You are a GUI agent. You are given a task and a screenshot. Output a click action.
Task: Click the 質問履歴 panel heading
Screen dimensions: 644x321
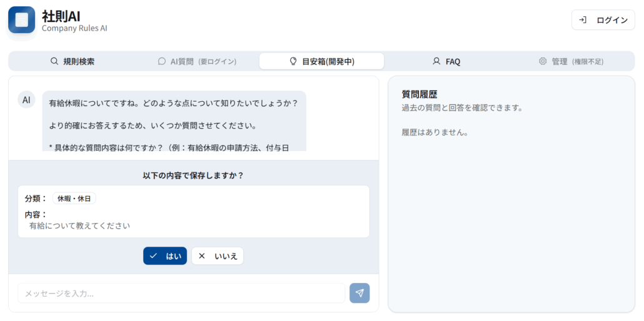419,94
